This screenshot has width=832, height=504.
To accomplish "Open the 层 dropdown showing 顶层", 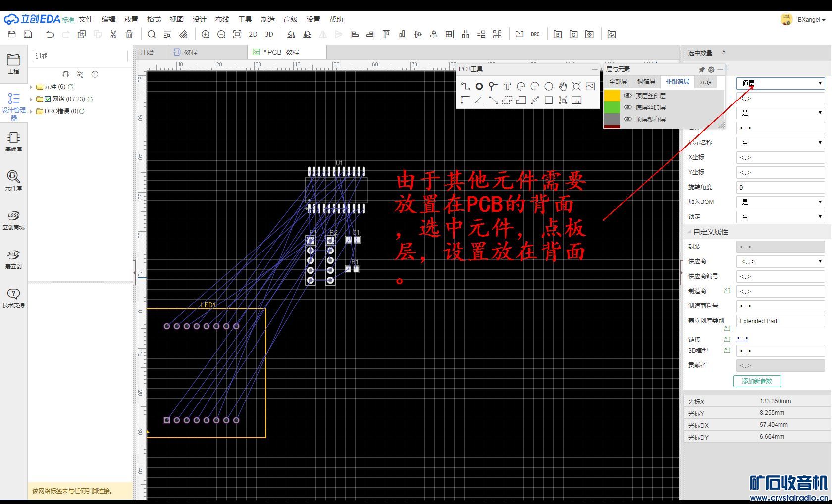I will coord(780,83).
